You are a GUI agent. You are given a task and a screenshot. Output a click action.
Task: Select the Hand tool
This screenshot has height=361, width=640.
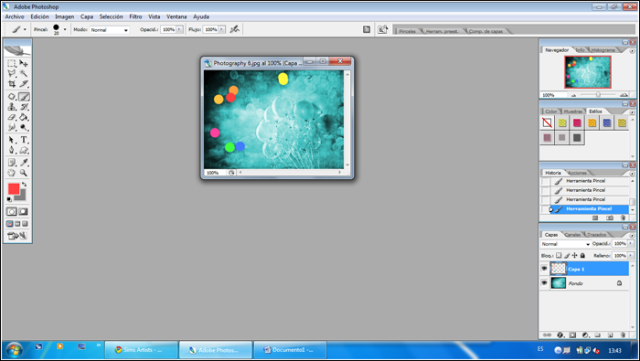(12, 173)
